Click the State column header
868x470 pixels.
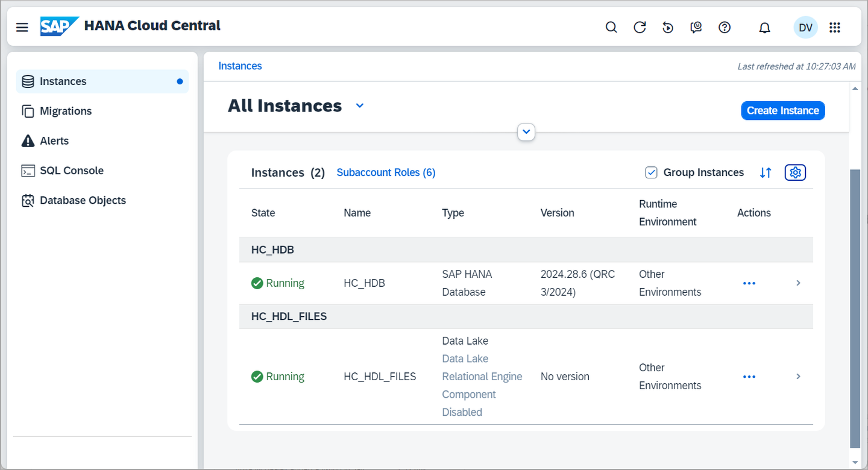point(263,213)
